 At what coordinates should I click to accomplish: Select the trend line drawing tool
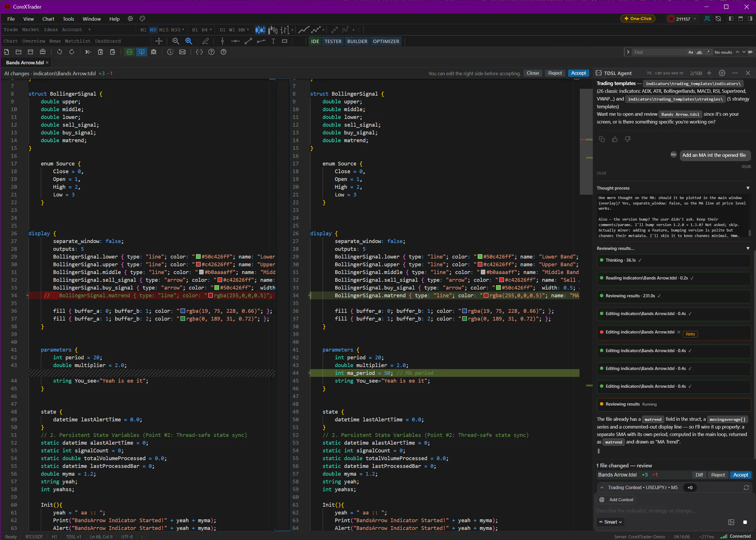(248, 41)
